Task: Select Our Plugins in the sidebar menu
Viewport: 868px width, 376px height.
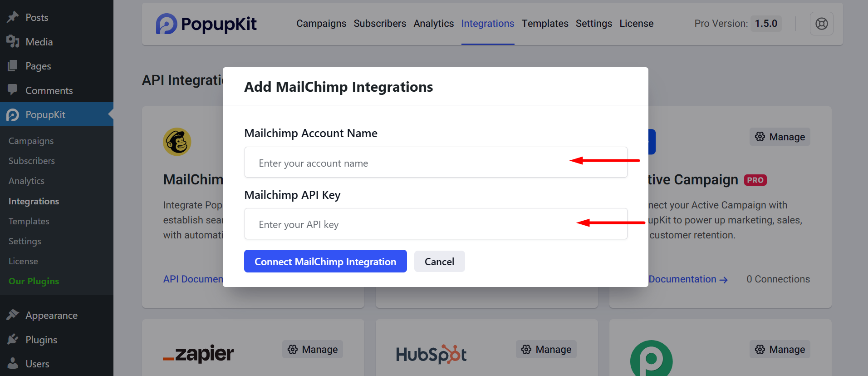Action: click(34, 281)
